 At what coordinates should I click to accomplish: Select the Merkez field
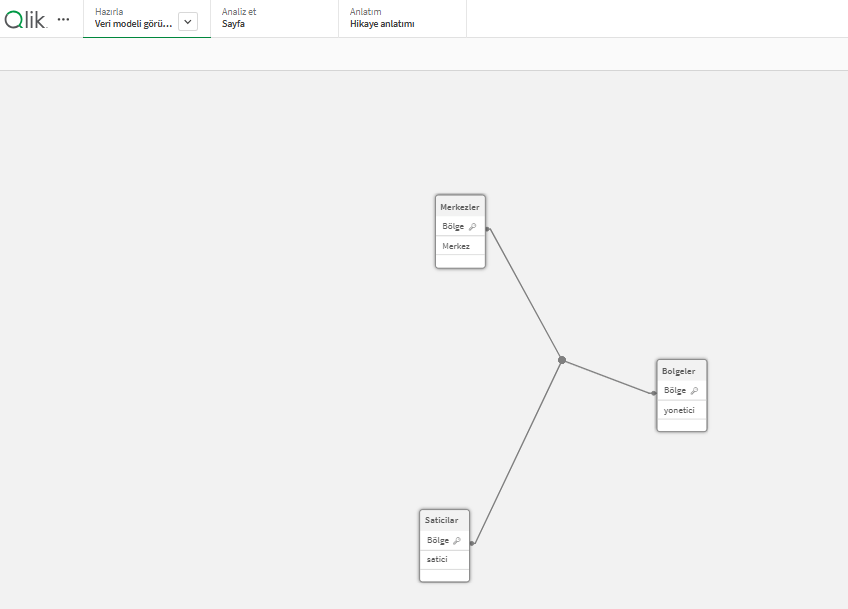coord(456,246)
